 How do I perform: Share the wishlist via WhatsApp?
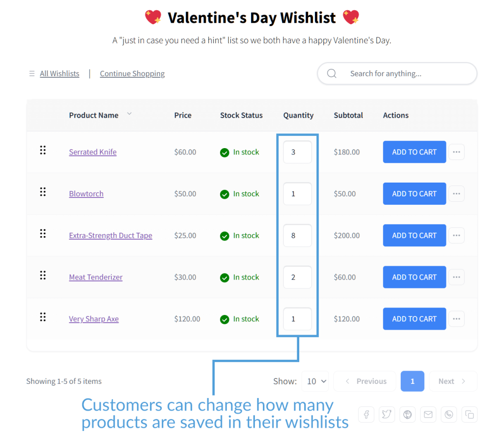[449, 414]
